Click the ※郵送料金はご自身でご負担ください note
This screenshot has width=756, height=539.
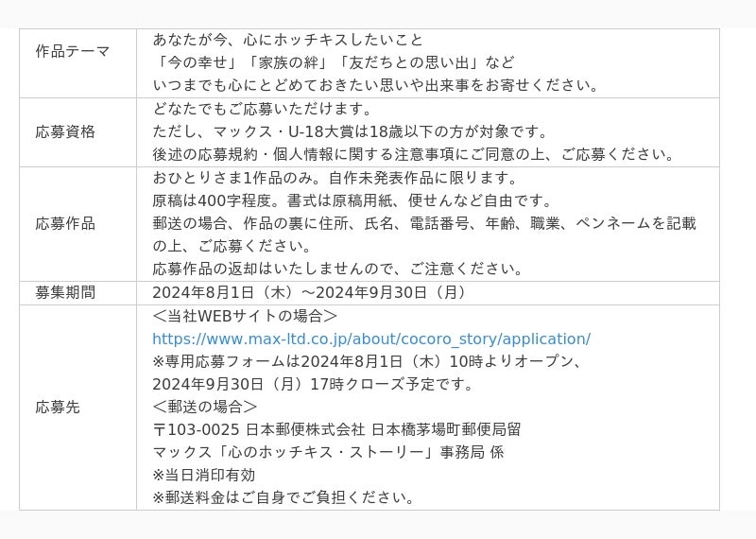click(283, 497)
